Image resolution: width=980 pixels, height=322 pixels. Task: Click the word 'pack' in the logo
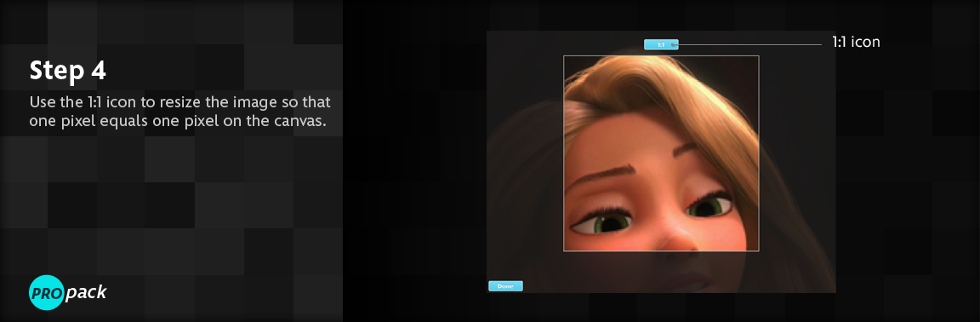tap(86, 292)
